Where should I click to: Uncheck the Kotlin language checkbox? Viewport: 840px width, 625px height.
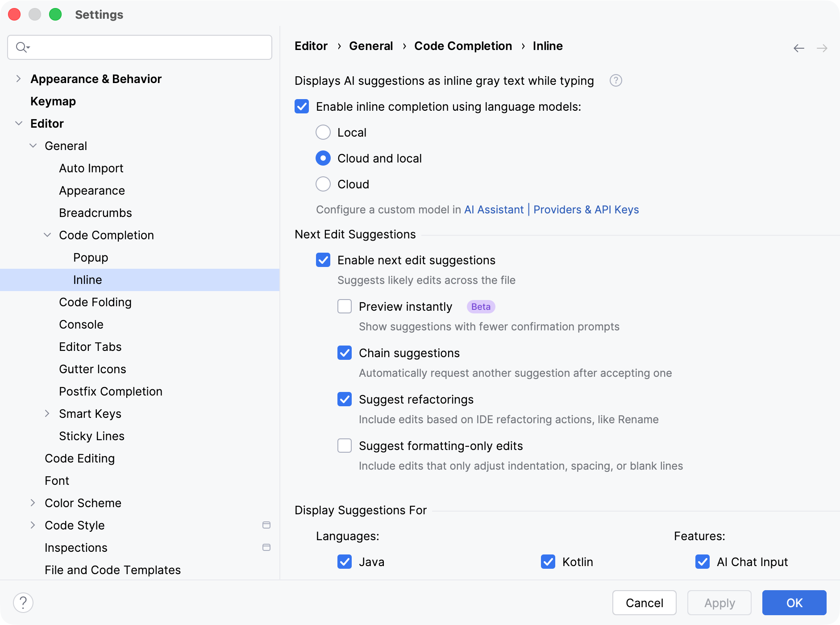(x=548, y=562)
